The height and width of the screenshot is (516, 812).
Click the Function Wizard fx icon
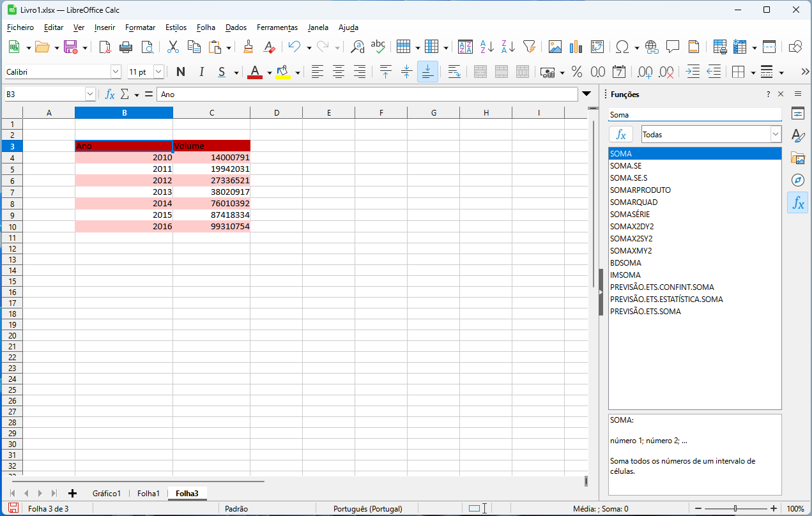click(x=110, y=95)
